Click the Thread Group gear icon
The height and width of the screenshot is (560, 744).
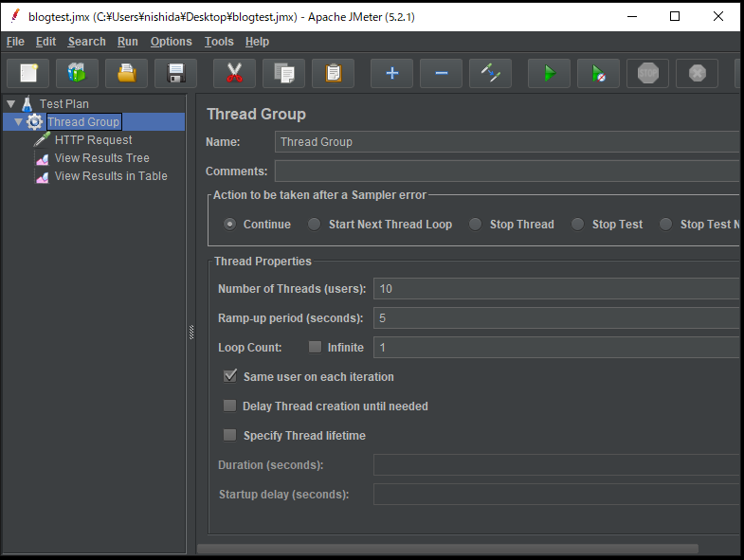34,122
